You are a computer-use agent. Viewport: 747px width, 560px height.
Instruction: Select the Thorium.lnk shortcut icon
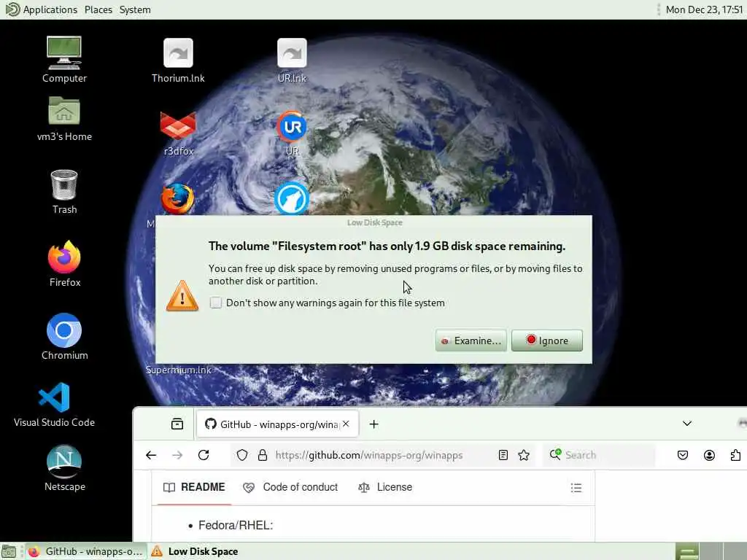178,60
